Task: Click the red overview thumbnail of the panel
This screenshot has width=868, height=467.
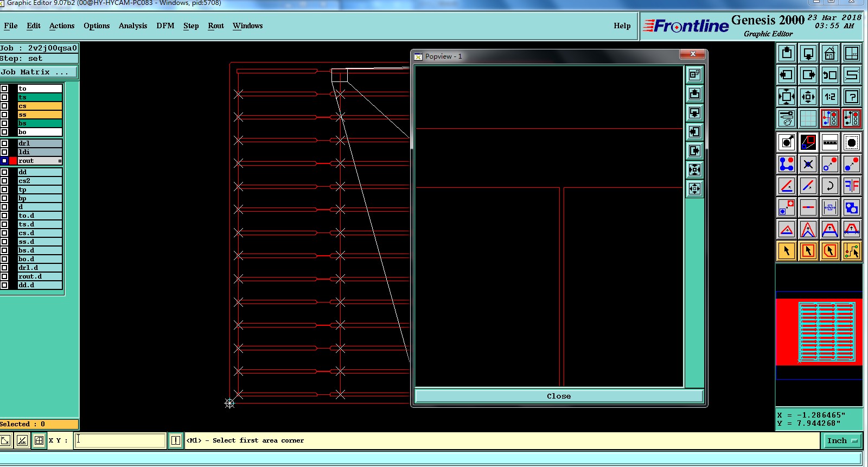Action: (819, 332)
